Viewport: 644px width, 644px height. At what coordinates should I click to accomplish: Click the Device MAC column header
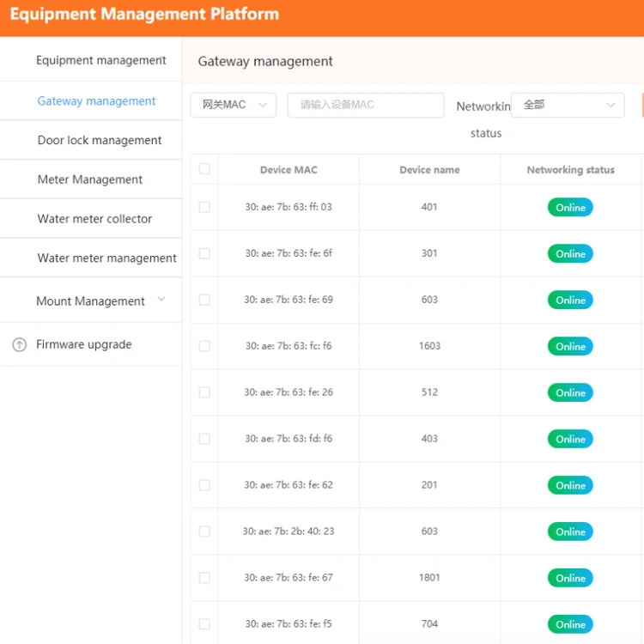pyautogui.click(x=289, y=170)
